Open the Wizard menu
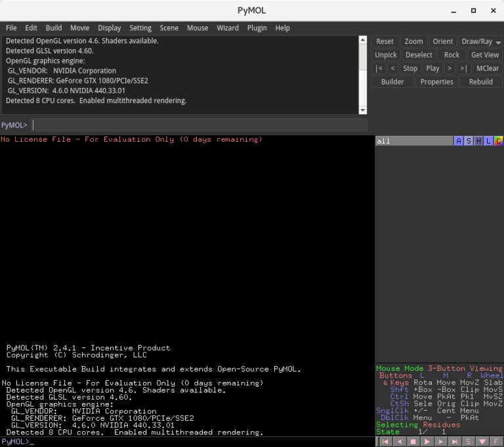Image resolution: width=504 pixels, height=447 pixels. pyautogui.click(x=228, y=28)
